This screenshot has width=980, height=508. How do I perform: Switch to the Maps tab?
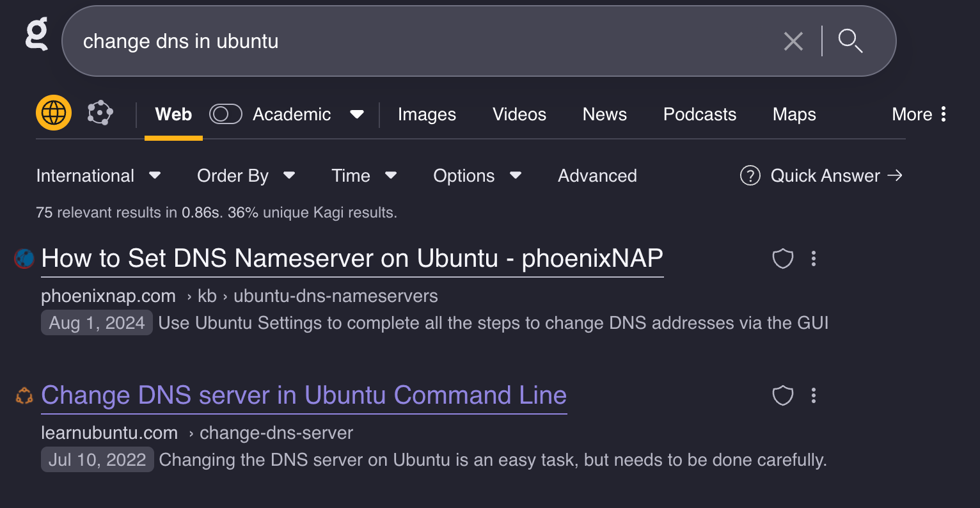coord(794,115)
